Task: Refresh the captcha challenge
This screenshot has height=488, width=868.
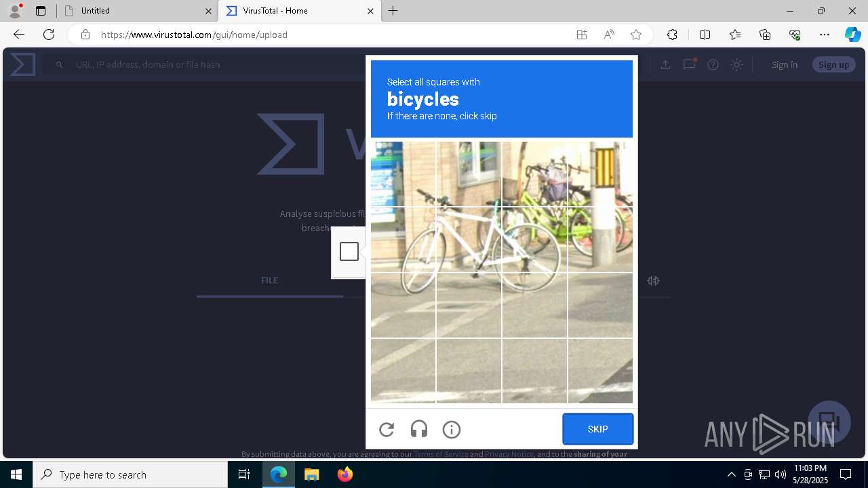Action: [x=387, y=429]
